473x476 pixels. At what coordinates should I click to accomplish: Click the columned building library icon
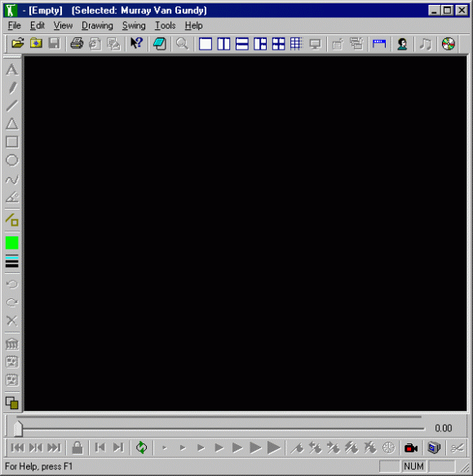(12, 344)
